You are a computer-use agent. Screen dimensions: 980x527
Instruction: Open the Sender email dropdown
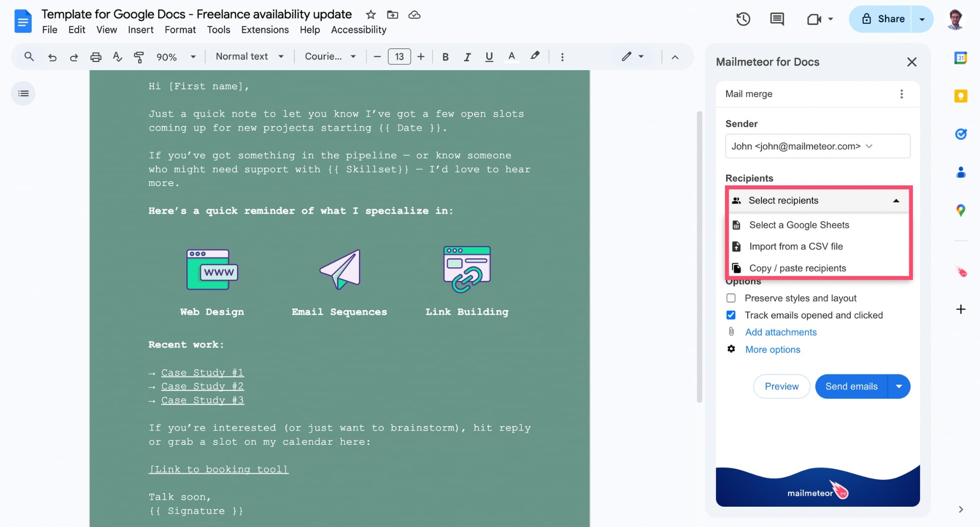pos(817,146)
